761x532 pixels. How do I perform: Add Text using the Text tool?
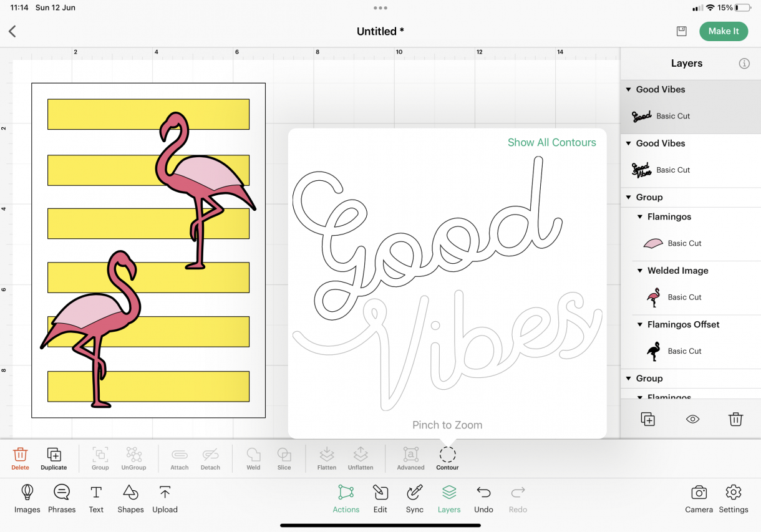96,499
